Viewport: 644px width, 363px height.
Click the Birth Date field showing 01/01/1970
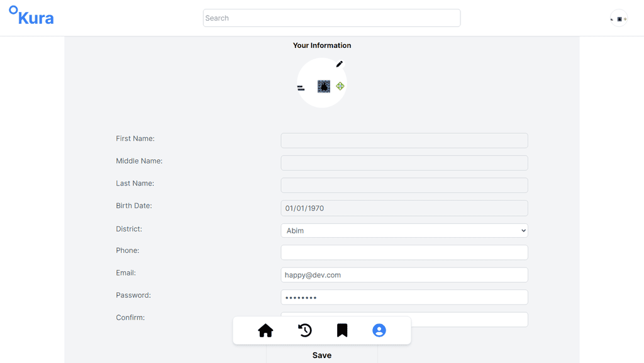click(404, 208)
